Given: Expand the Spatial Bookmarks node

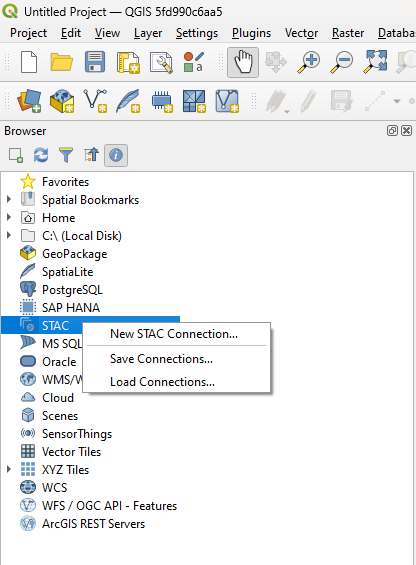Looking at the screenshot, I should point(9,199).
